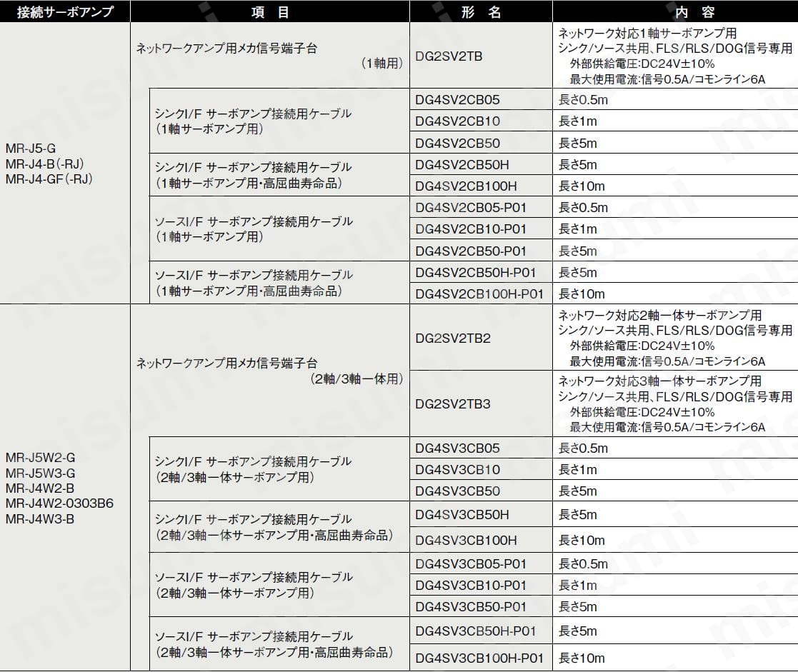Select model DG2SV2TB2 cell

coord(481,338)
